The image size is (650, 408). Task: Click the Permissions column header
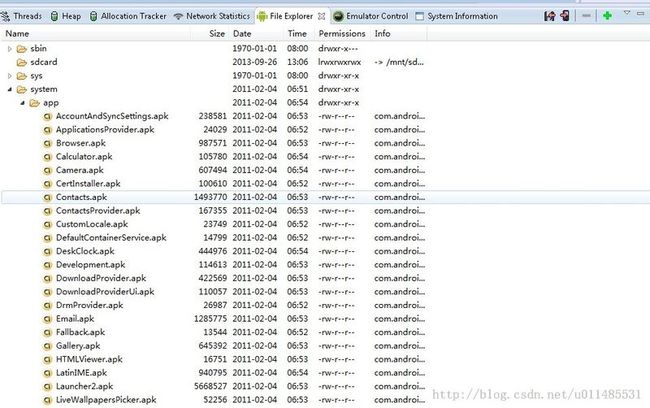point(342,34)
